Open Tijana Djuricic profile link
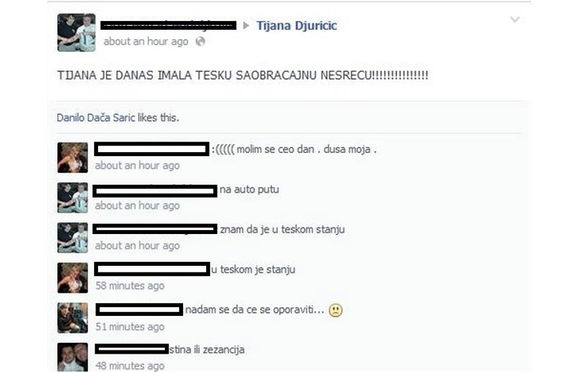 coord(296,26)
